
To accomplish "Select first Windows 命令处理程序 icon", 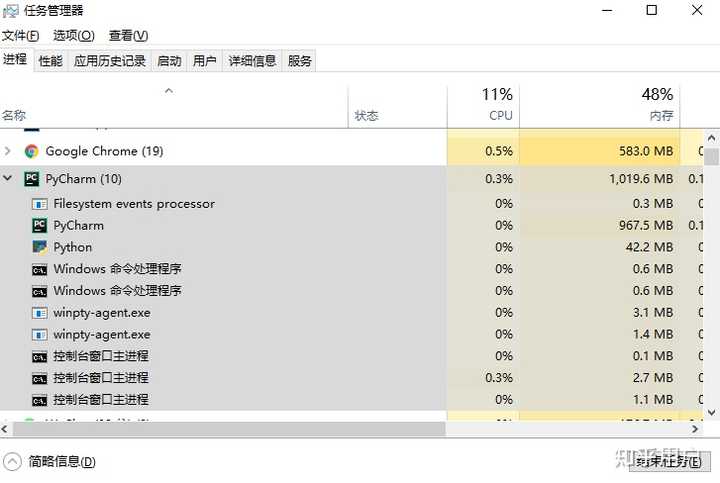I will pos(40,269).
